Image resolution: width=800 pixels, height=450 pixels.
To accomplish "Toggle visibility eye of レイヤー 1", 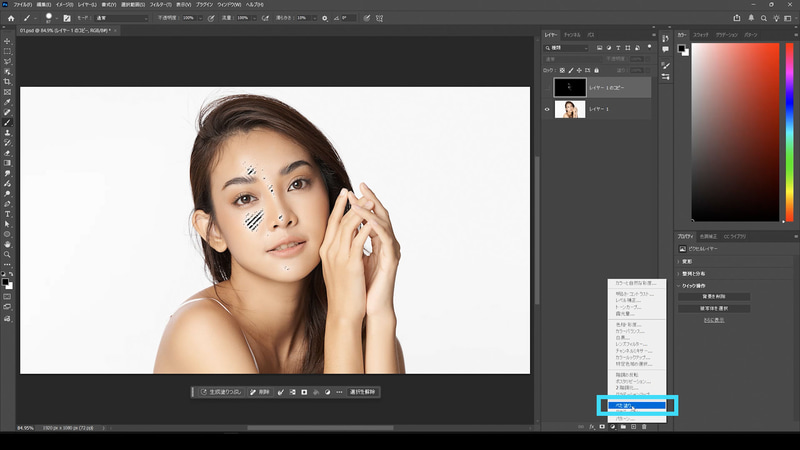I will point(547,109).
